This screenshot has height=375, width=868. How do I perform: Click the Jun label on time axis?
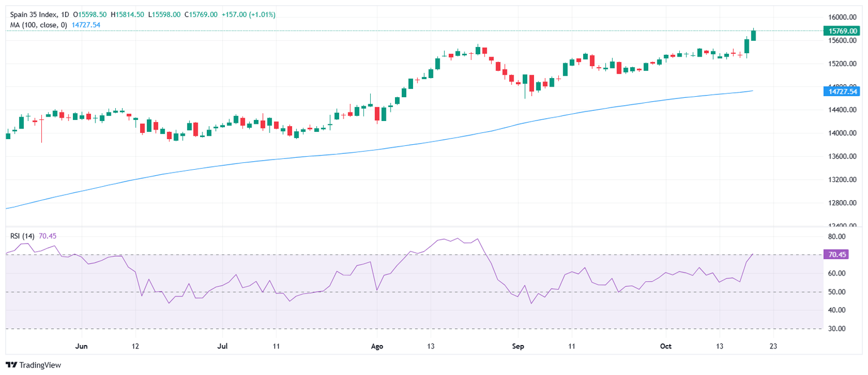coord(81,346)
